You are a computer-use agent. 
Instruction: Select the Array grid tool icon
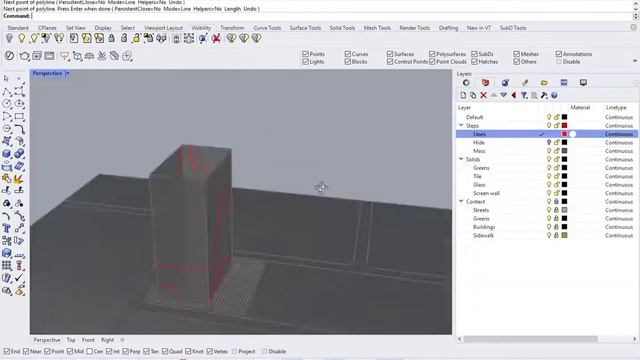tap(6, 266)
